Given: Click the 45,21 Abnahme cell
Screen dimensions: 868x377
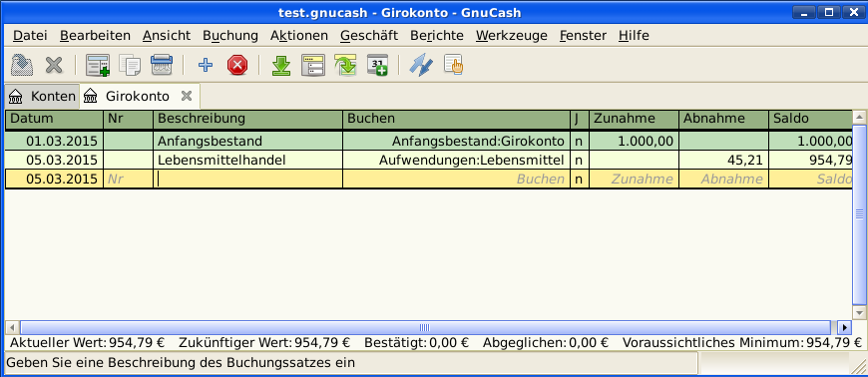Looking at the screenshot, I should point(723,161).
